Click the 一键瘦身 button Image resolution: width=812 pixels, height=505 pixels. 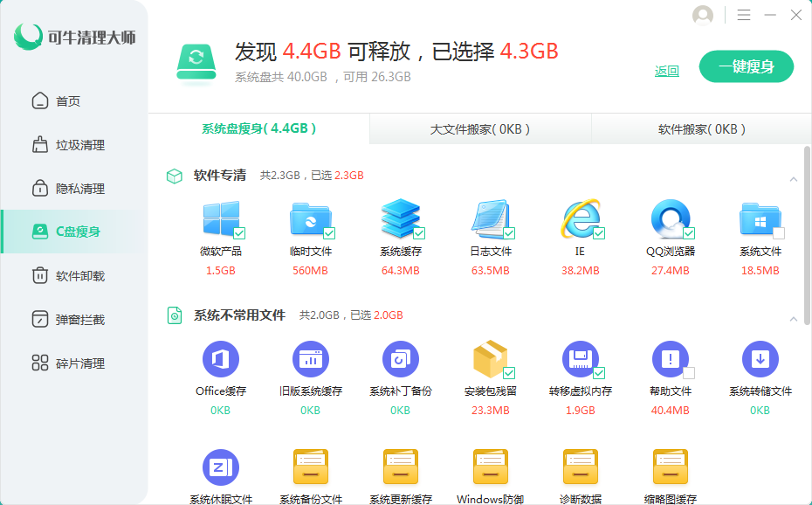pos(747,66)
